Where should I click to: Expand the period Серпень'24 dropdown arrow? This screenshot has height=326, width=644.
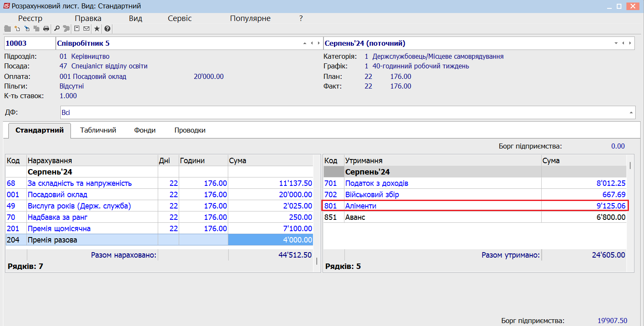tap(616, 43)
